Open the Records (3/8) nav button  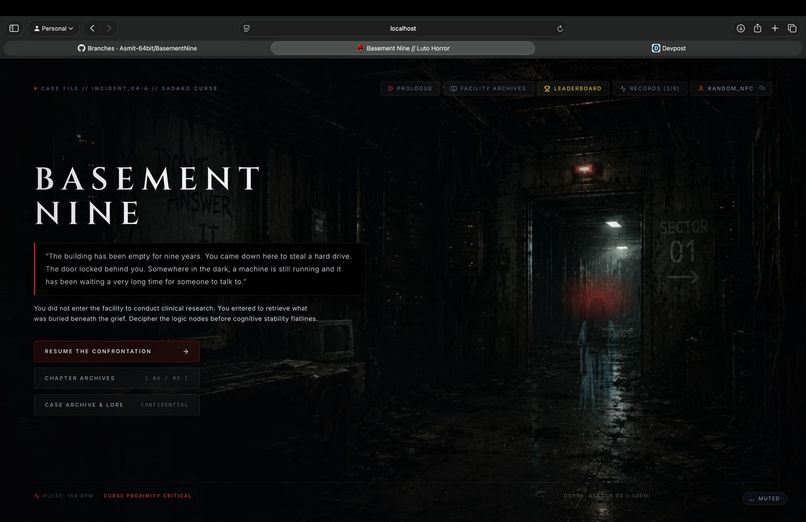tap(650, 88)
